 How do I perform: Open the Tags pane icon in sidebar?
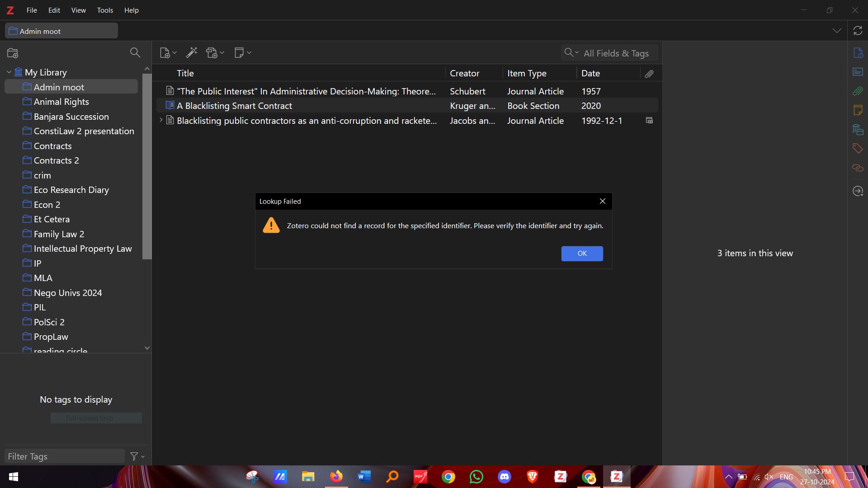pyautogui.click(x=858, y=148)
